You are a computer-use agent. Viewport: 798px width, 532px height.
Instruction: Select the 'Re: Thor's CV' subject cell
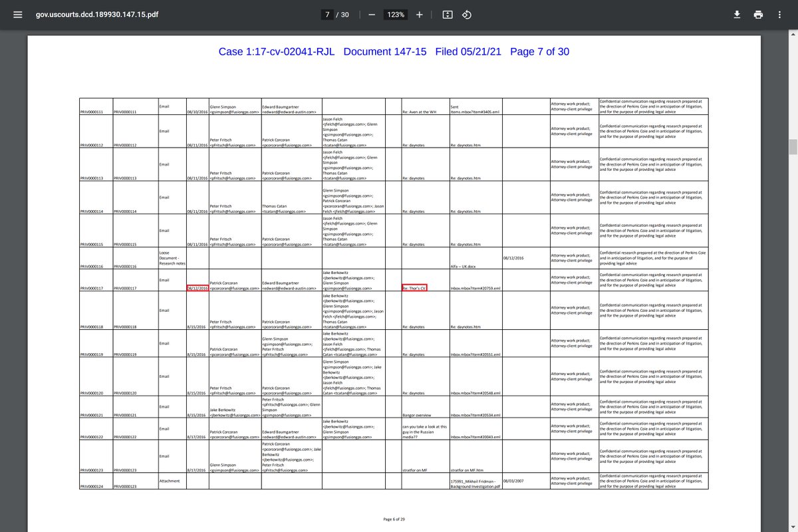(x=414, y=288)
